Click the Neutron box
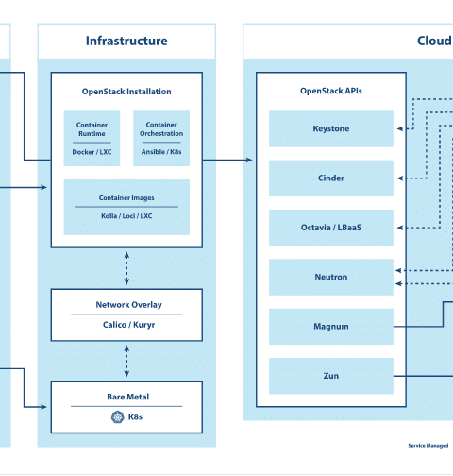The image size is (453, 476). tap(331, 277)
